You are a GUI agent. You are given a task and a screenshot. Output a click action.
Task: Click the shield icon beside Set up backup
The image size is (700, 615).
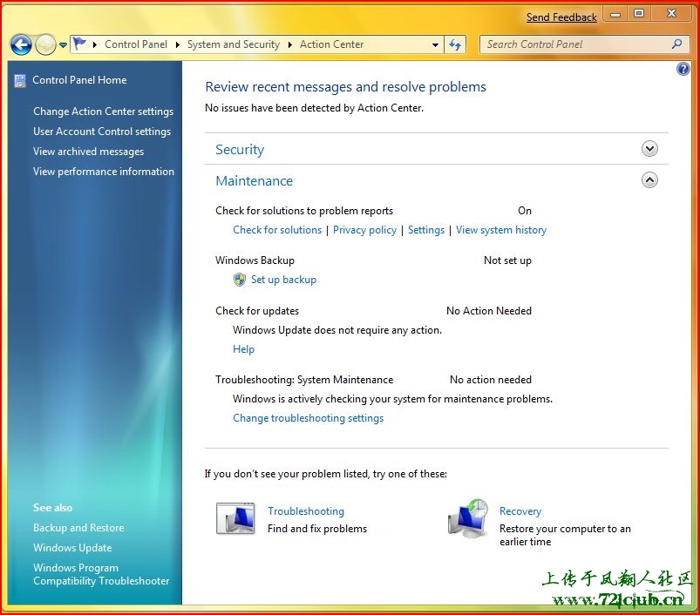(240, 280)
